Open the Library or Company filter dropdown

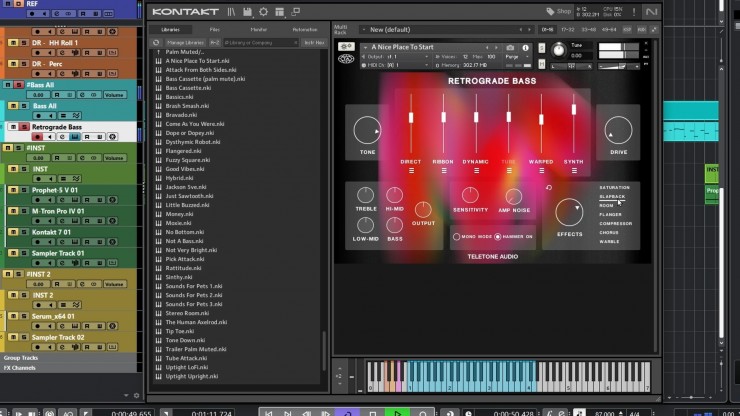coord(260,43)
